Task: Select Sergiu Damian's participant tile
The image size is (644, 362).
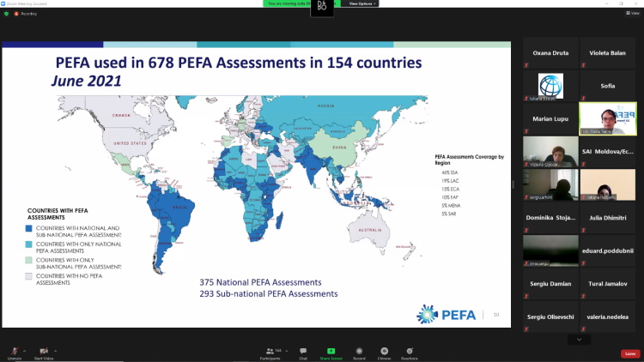Action: [x=550, y=284]
